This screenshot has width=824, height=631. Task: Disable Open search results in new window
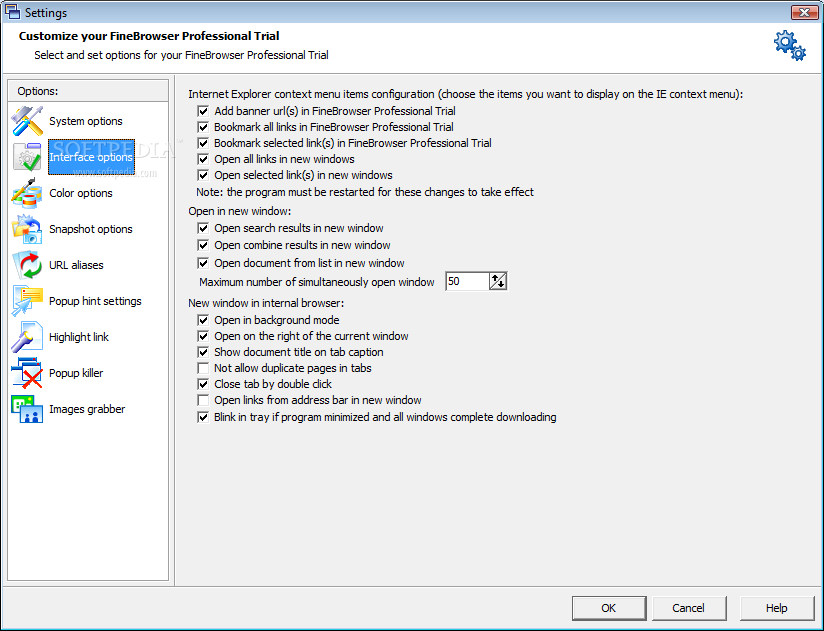pos(203,229)
